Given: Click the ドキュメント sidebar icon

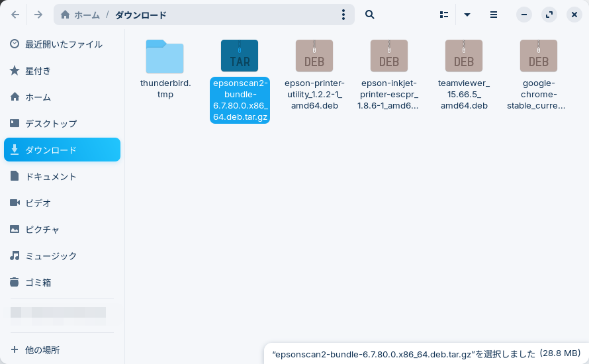Looking at the screenshot, I should click(x=15, y=177).
